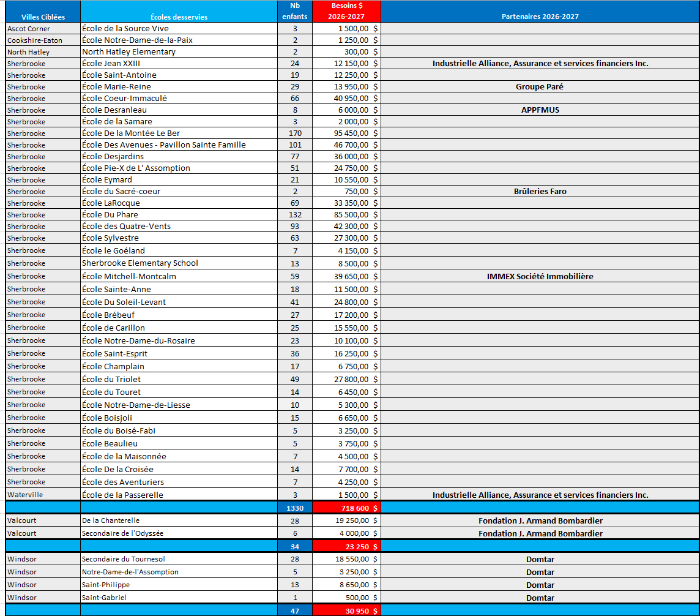Click Fondation J. Armand Bombardier for De la Chanterelle
700x616 pixels.
[x=540, y=520]
